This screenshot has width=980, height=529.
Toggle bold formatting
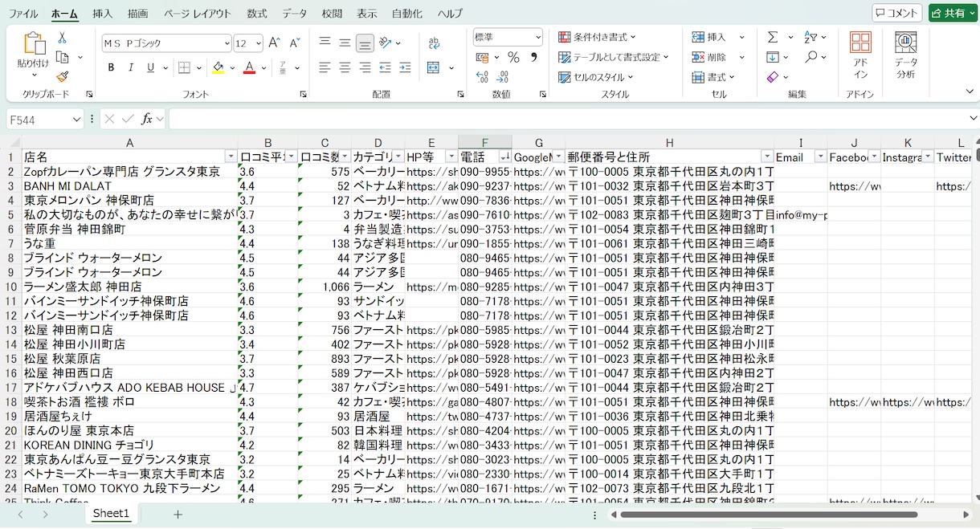[111, 67]
